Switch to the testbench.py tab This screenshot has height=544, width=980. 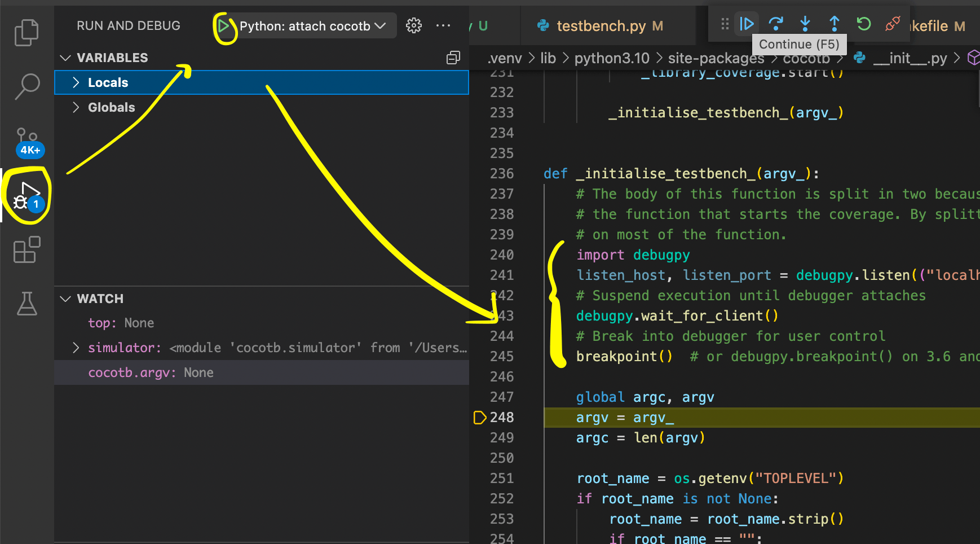601,26
